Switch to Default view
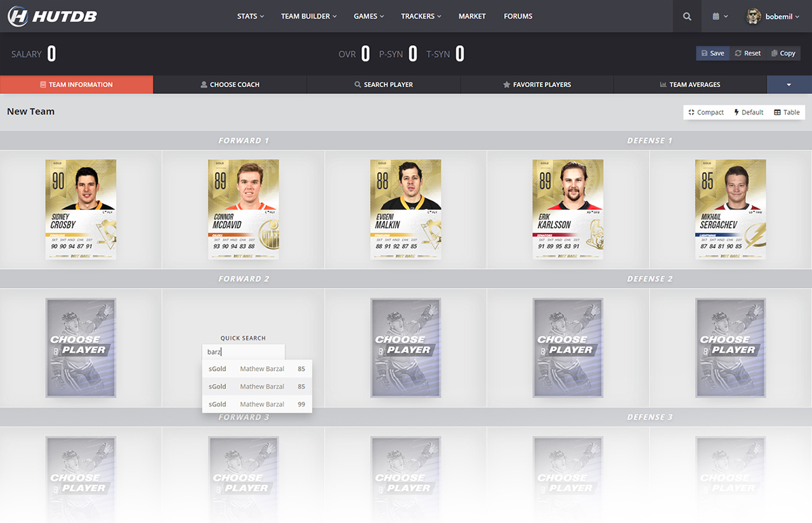Image resolution: width=812 pixels, height=523 pixels. pyautogui.click(x=748, y=112)
